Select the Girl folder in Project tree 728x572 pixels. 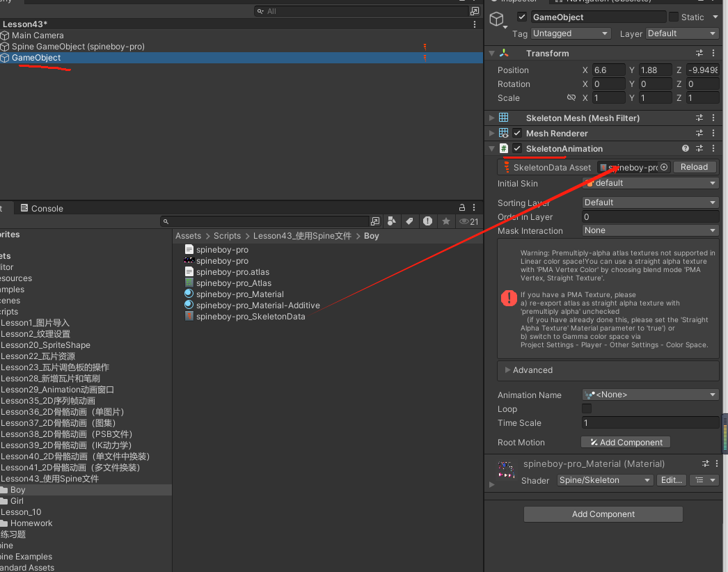point(17,501)
